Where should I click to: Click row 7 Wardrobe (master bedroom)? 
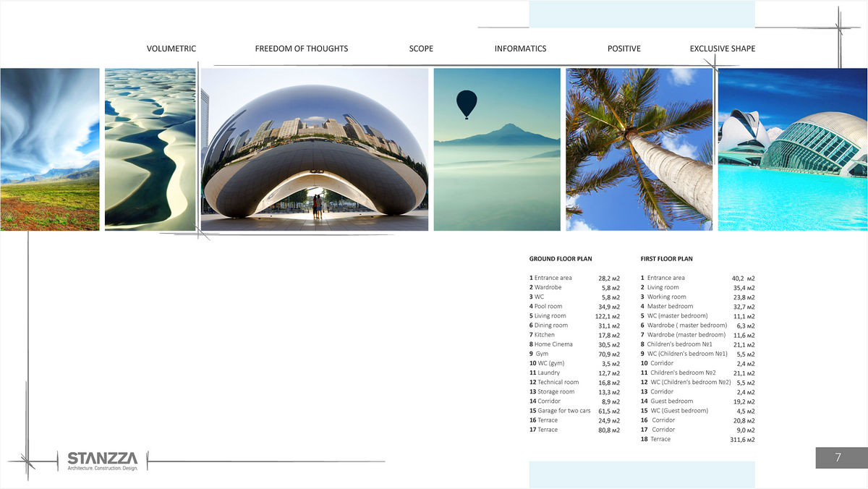(697, 335)
